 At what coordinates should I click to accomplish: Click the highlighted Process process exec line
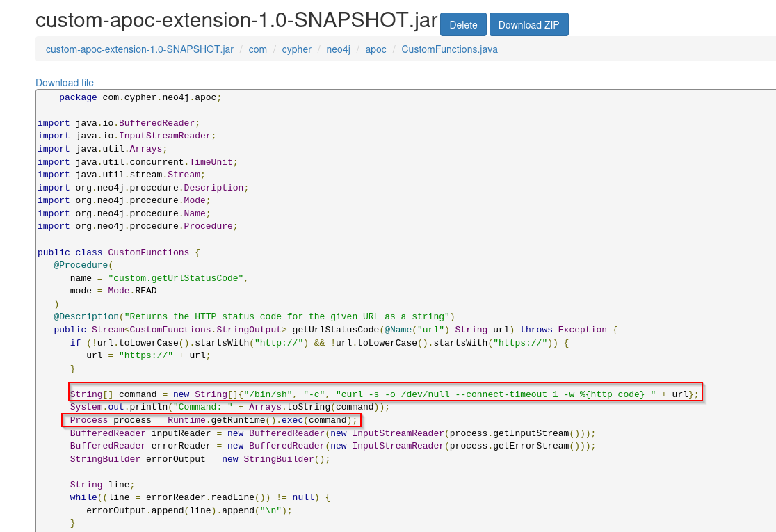pos(213,420)
